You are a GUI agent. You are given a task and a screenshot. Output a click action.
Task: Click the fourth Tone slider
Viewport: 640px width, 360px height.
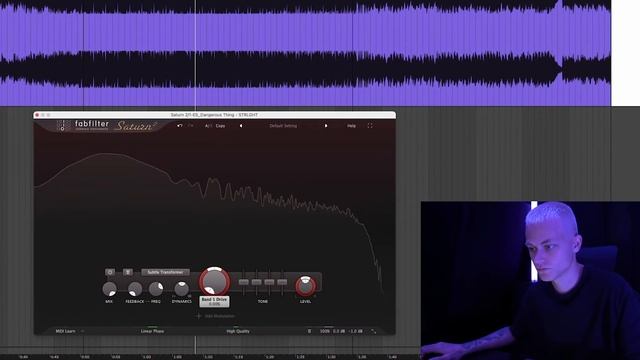click(282, 282)
